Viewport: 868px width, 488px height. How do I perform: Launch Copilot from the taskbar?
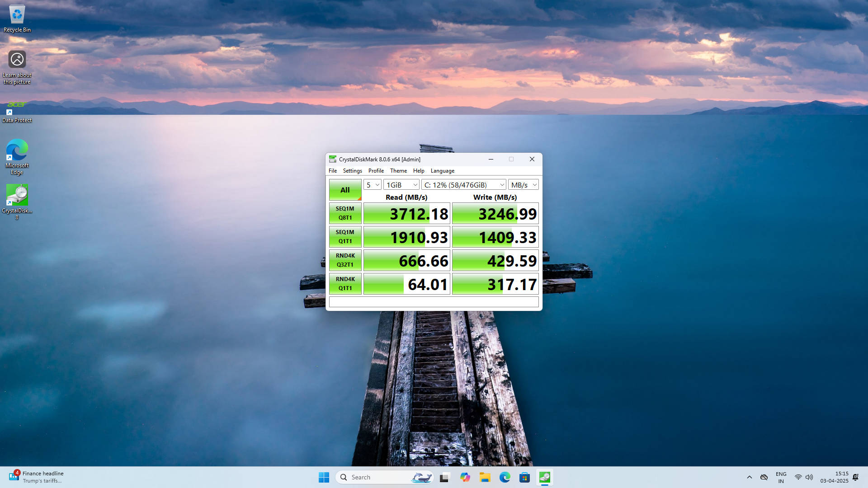(465, 477)
